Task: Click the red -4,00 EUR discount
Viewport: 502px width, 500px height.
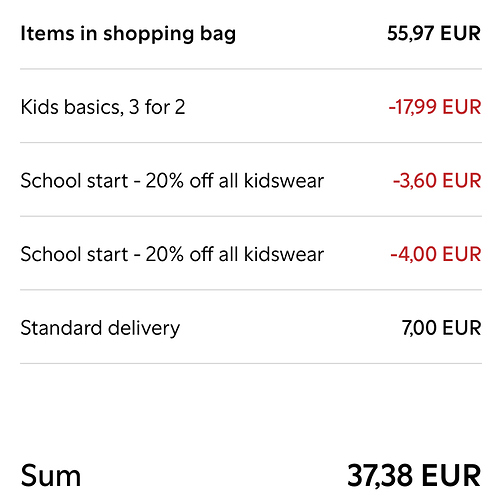Action: tap(436, 254)
